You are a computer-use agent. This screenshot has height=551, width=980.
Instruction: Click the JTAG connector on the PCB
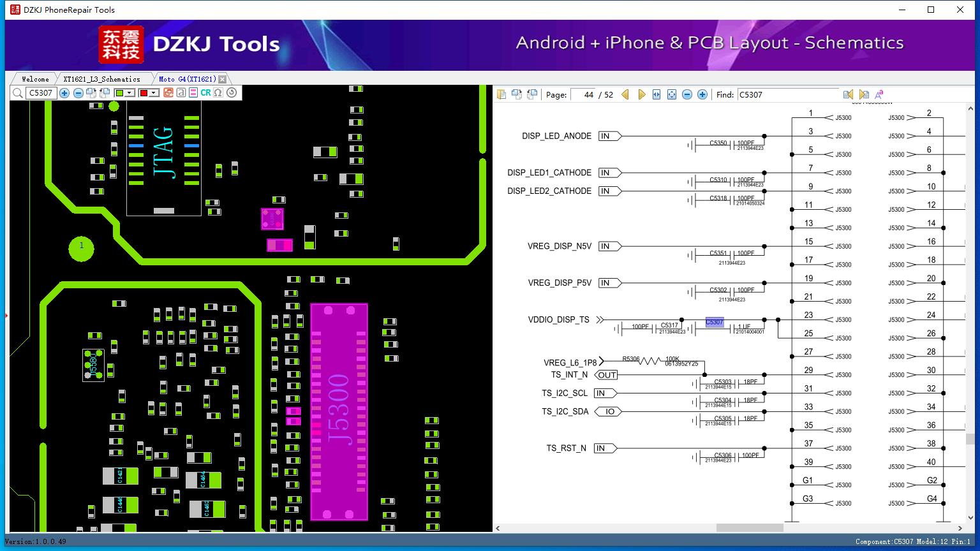point(164,153)
